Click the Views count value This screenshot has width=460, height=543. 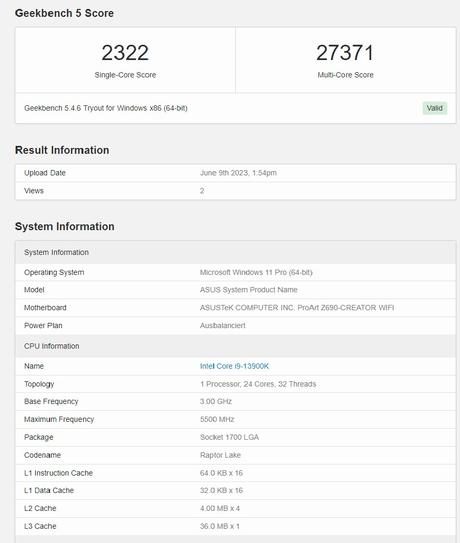[x=202, y=190]
